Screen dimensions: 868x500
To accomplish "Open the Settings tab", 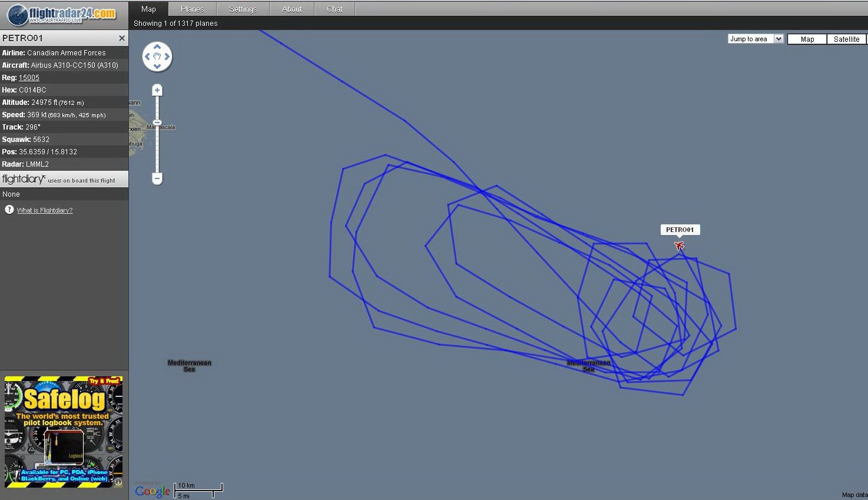I will (243, 9).
